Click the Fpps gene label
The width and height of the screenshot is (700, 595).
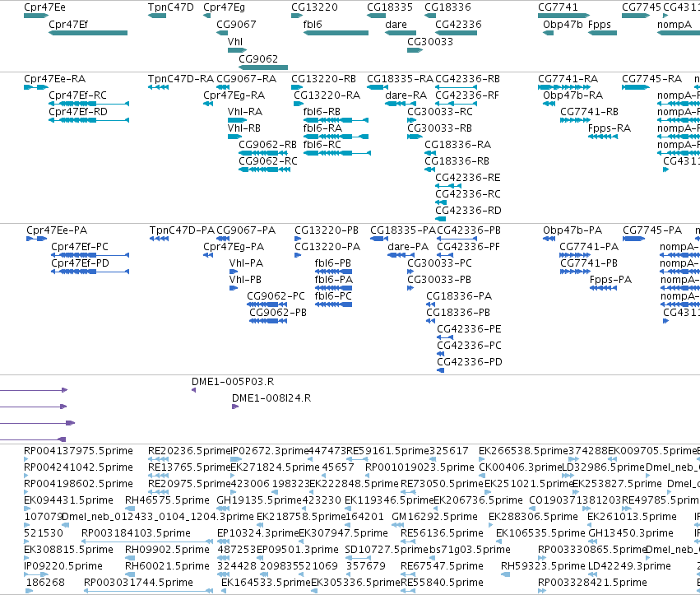click(600, 25)
